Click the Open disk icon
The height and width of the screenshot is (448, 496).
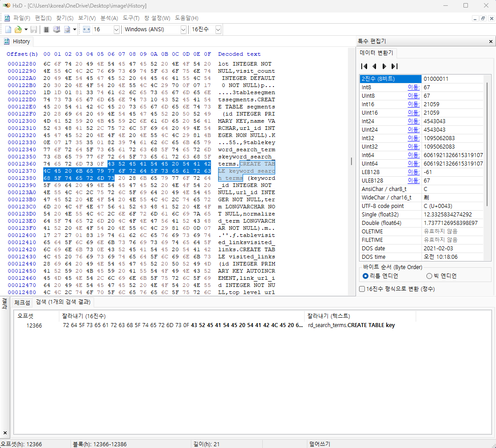(x=57, y=29)
